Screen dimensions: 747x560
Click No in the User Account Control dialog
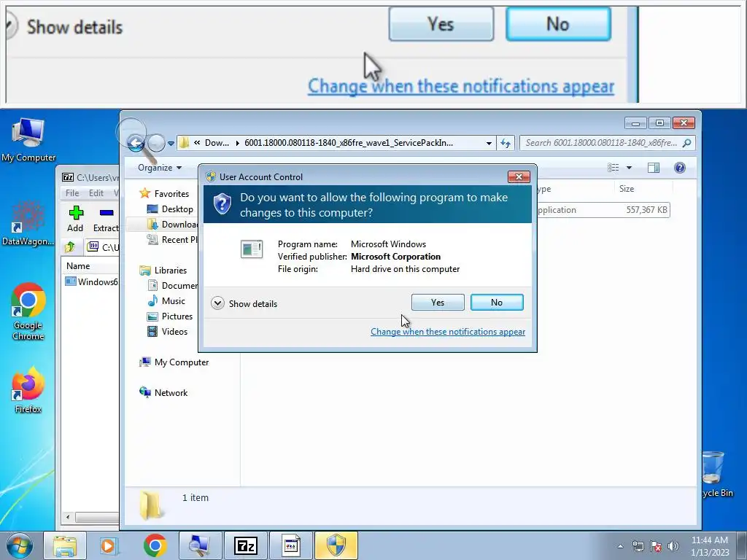[496, 303]
